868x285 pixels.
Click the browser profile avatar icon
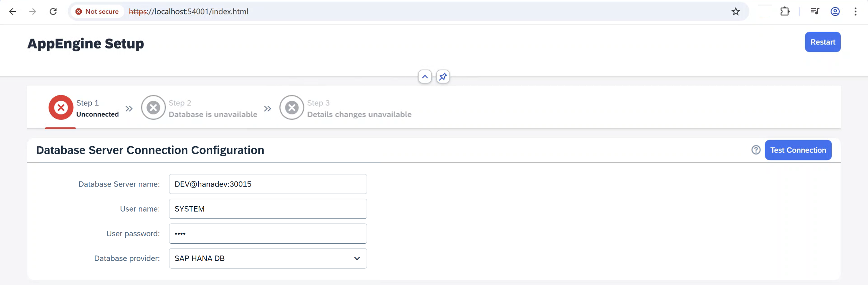coord(835,11)
